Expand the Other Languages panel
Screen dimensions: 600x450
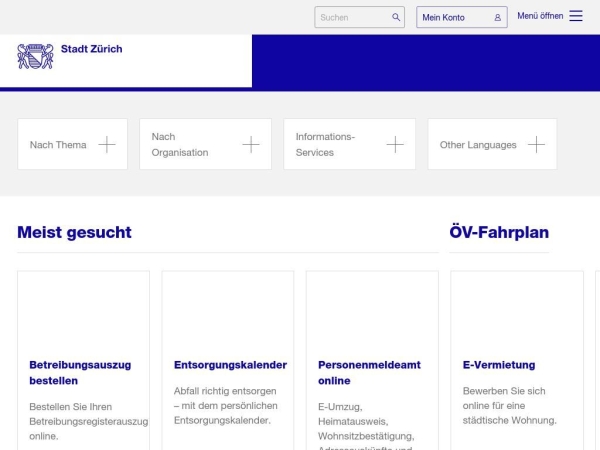point(478,145)
